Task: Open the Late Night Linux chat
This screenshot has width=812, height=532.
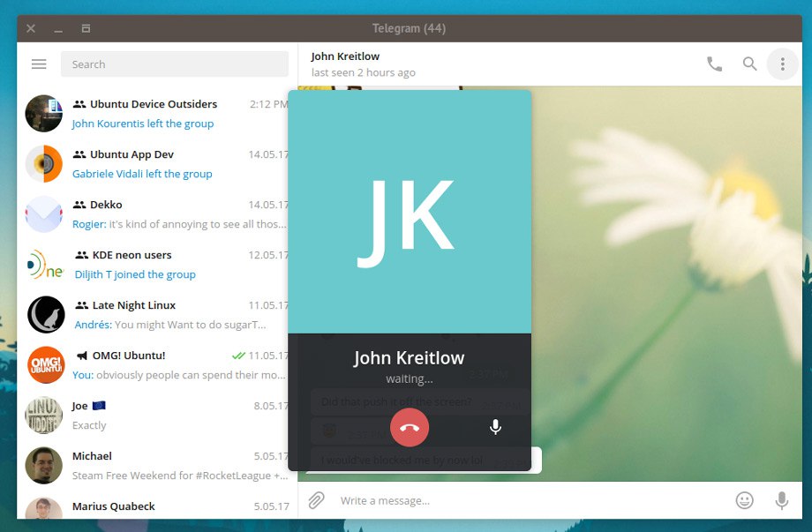Action: [x=158, y=314]
